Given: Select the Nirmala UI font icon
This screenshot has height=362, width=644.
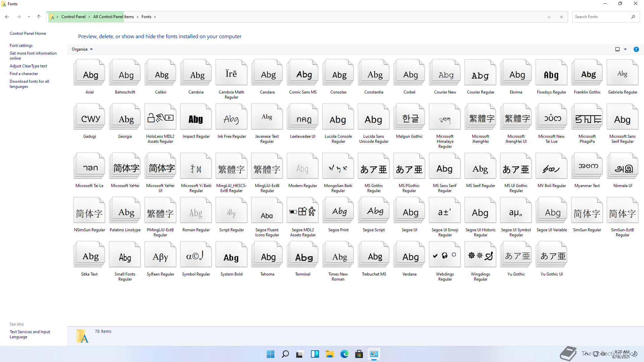Looking at the screenshot, I should pos(623,166).
